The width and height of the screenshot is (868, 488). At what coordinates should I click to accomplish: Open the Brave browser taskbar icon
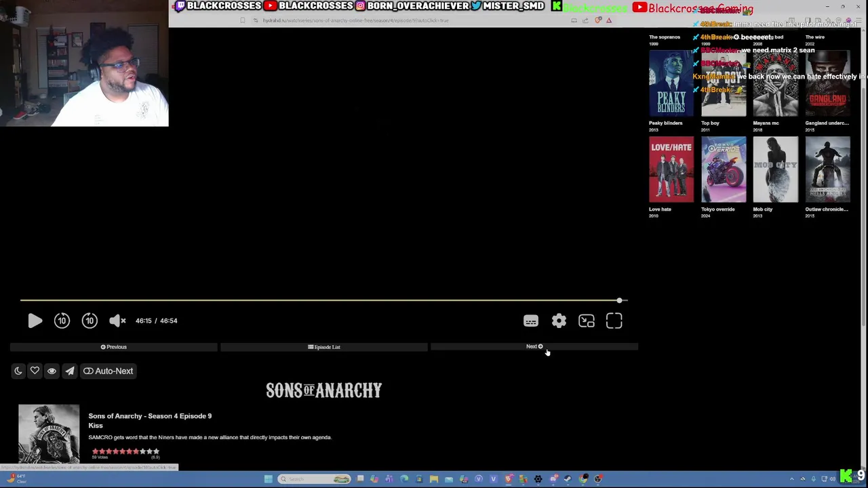coord(508,479)
